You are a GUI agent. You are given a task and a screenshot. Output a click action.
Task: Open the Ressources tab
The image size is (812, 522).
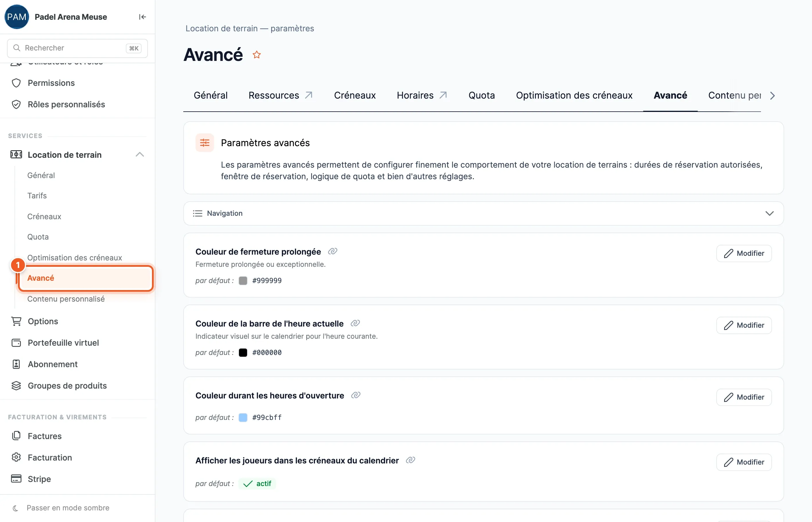[274, 95]
